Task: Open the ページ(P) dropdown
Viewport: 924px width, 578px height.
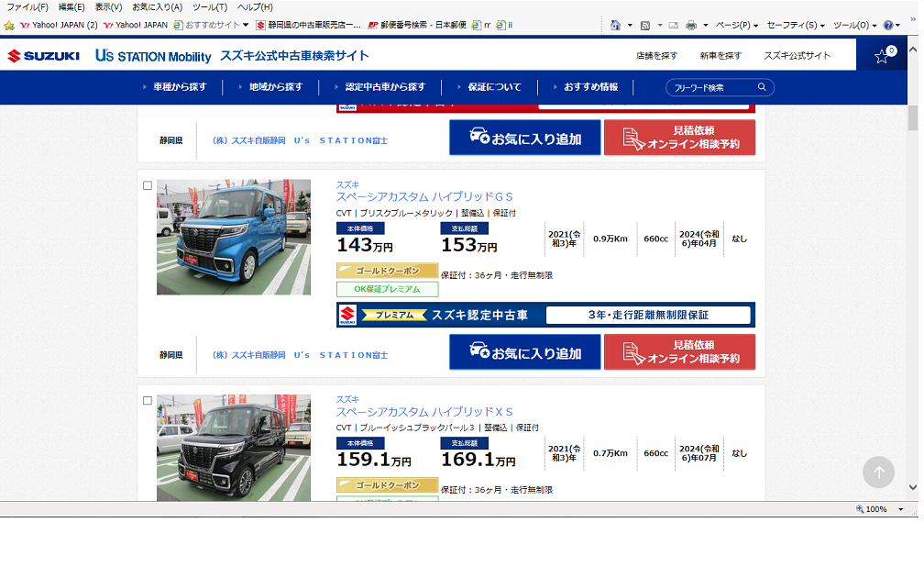Action: pos(737,25)
